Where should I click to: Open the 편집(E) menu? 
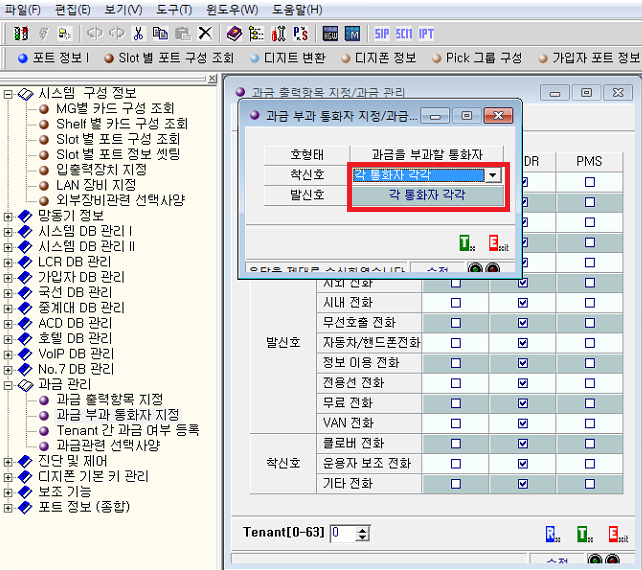72,9
